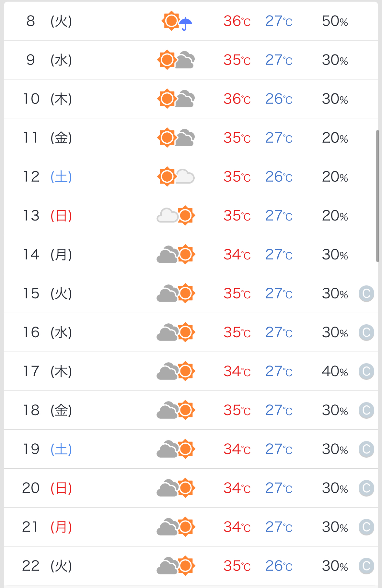Select the day 10 (木) forecast row

tap(191, 99)
